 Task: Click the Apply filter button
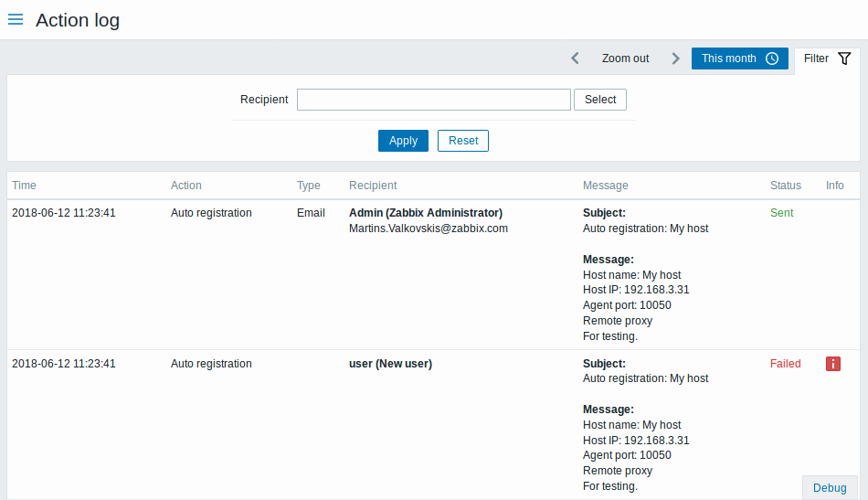click(403, 141)
